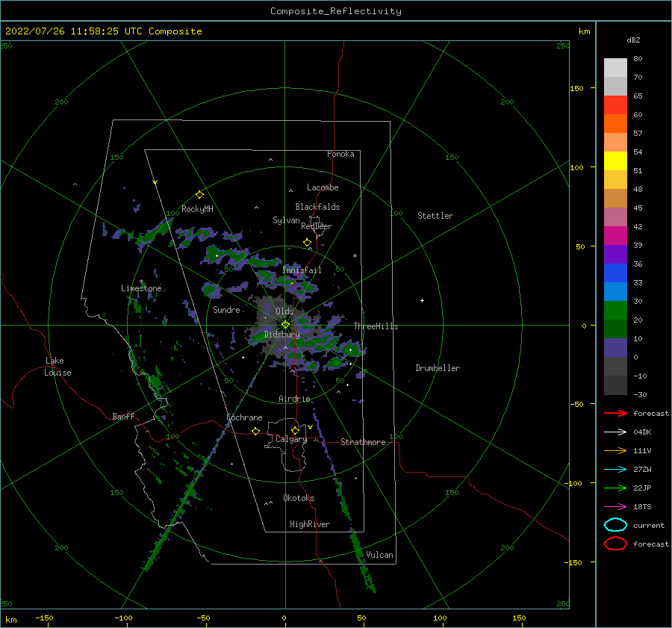The image size is (672, 628).
Task: Pick the light gray 80 dBZ swatch
Action: coord(615,67)
